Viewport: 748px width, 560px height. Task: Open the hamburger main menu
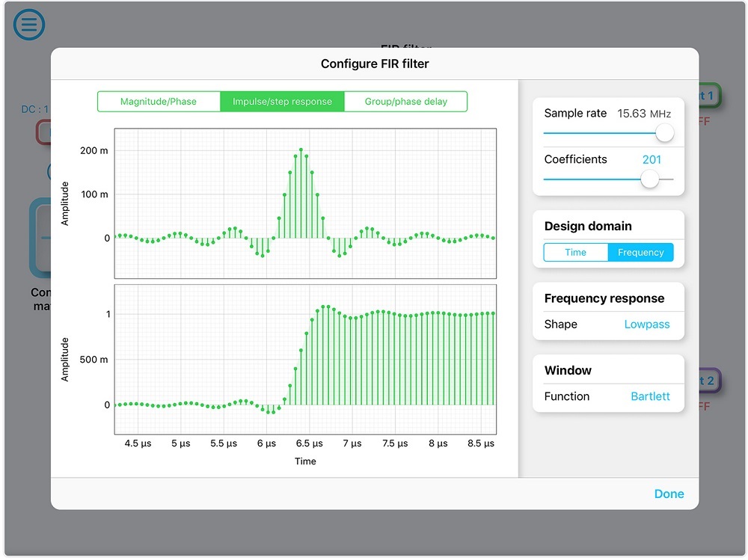point(29,25)
